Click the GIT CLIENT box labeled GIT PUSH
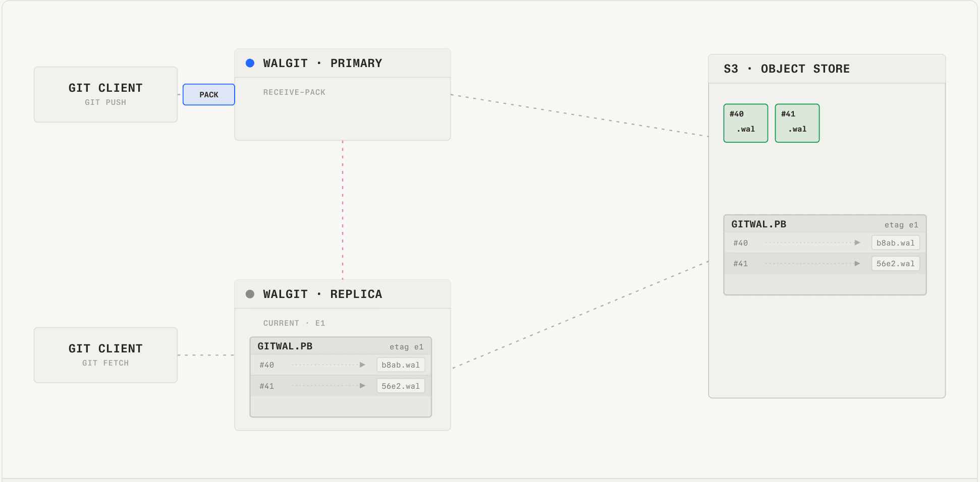Screen dimensions: 980x482 coord(105,94)
